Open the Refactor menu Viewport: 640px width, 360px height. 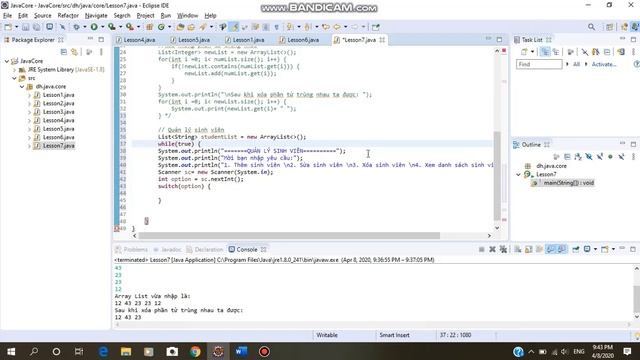point(68,16)
